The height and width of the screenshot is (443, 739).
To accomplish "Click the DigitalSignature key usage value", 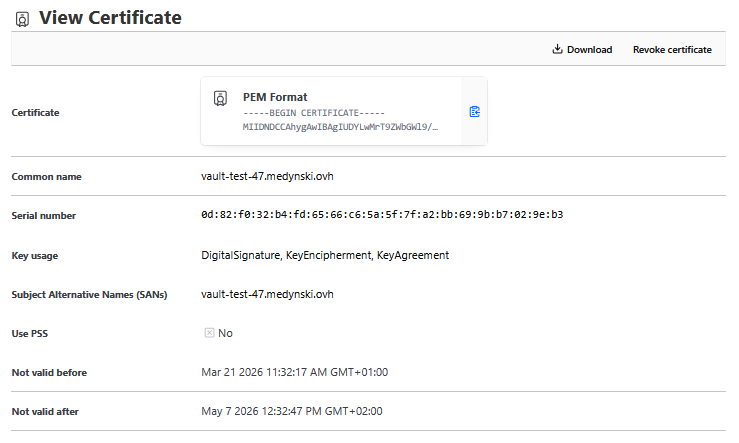I will [x=241, y=255].
